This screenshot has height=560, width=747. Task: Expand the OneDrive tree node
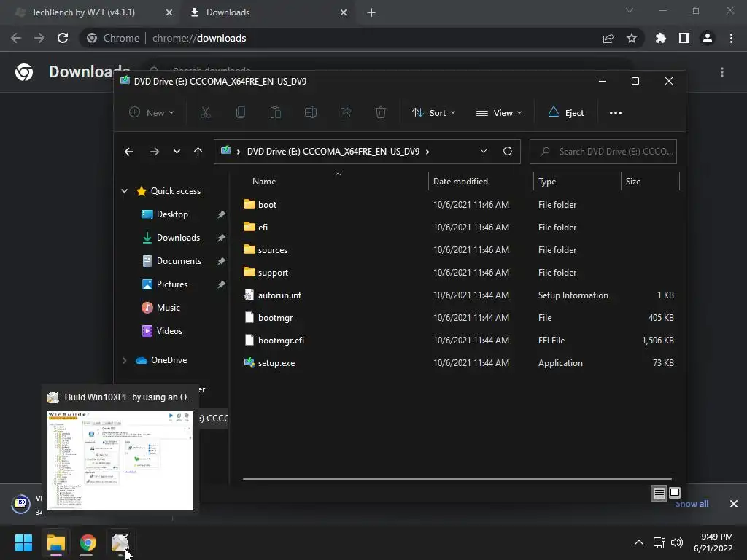click(x=124, y=360)
